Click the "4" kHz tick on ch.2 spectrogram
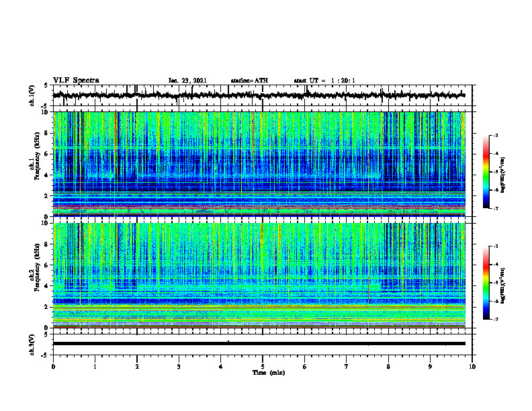The width and height of the screenshot is (532, 411). pyautogui.click(x=48, y=286)
